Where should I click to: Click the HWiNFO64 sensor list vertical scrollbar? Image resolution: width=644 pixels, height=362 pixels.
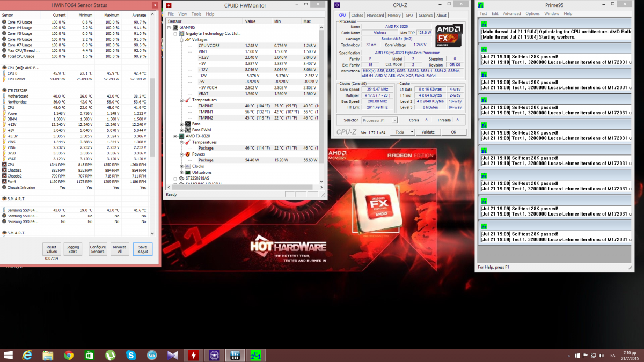coord(153,123)
